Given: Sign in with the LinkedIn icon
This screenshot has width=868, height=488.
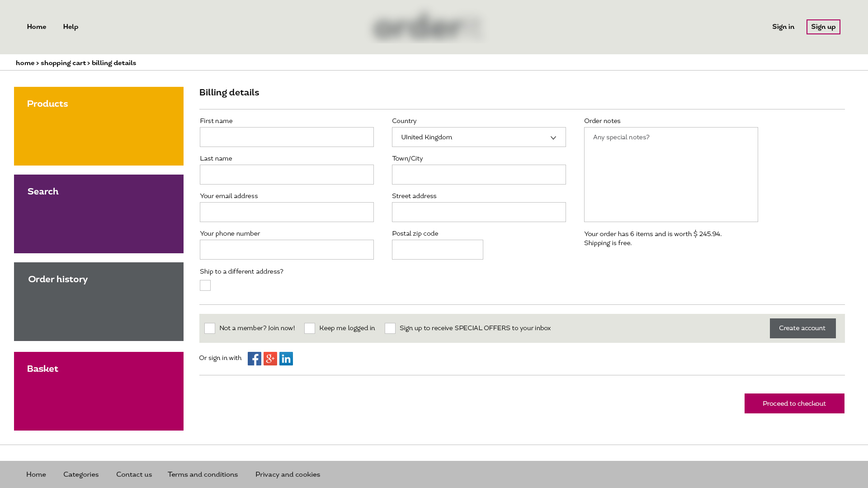Looking at the screenshot, I should coord(286,359).
